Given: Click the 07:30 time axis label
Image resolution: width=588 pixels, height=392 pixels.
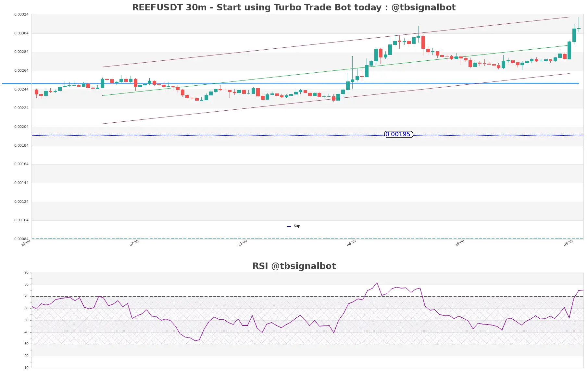Looking at the screenshot, I should click(x=134, y=243).
